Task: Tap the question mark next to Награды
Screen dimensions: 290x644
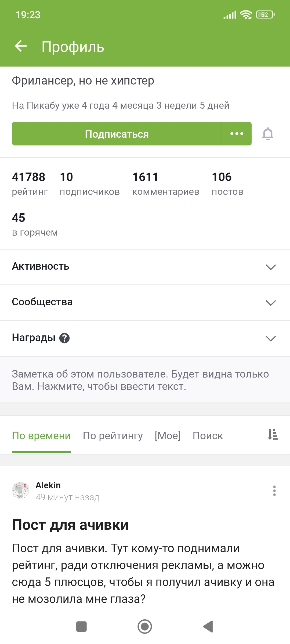Action: pos(64,338)
